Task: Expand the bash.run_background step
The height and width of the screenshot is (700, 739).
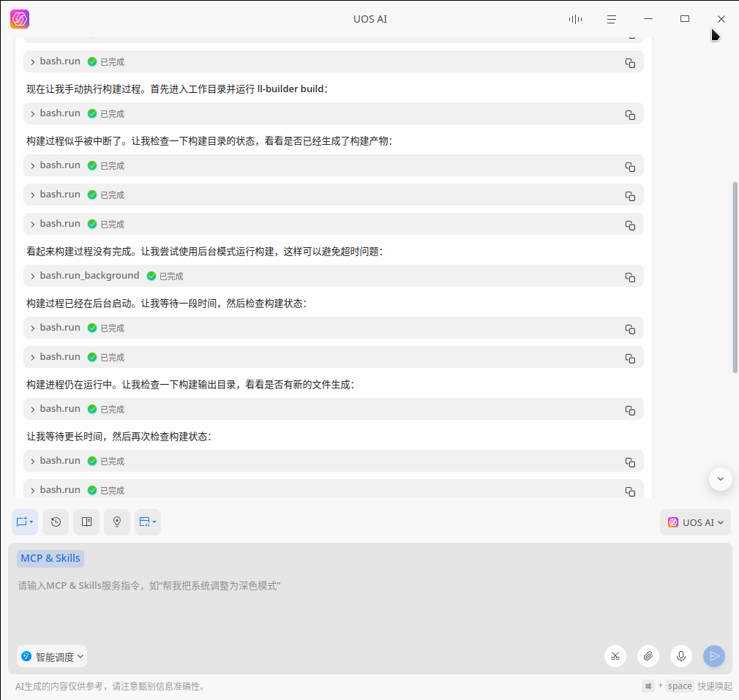Action: pyautogui.click(x=32, y=276)
